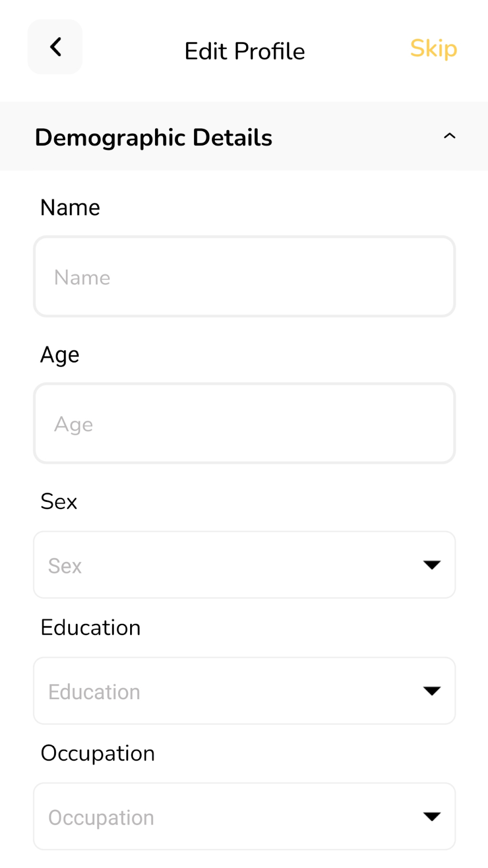Click the Sex label above the dropdown

(x=59, y=502)
